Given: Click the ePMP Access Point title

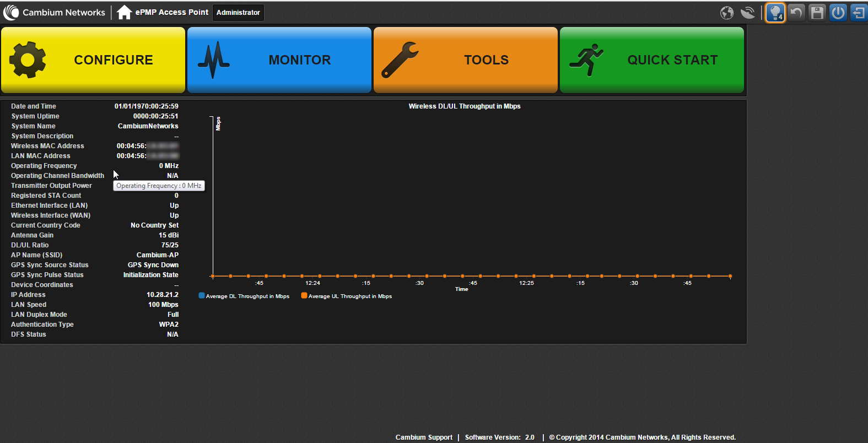Looking at the screenshot, I should pos(172,12).
